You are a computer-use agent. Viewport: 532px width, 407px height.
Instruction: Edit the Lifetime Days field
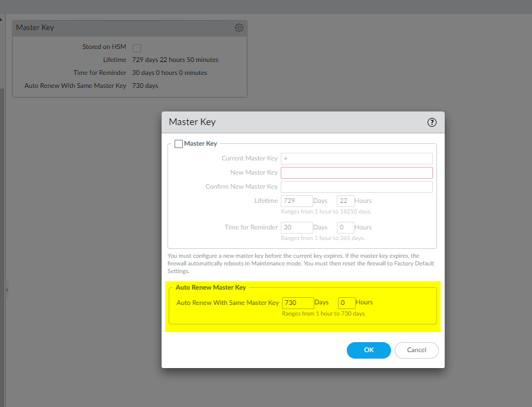click(x=297, y=201)
